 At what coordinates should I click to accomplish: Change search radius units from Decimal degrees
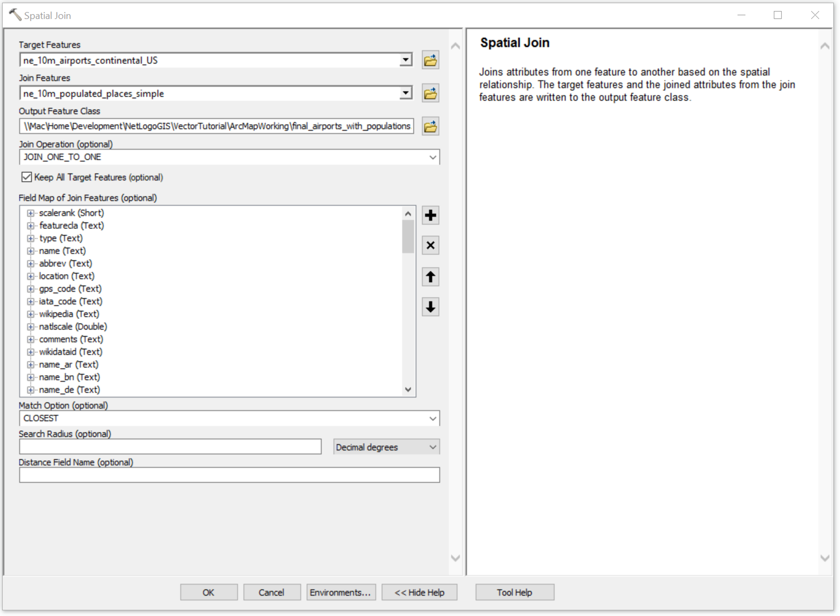click(433, 447)
